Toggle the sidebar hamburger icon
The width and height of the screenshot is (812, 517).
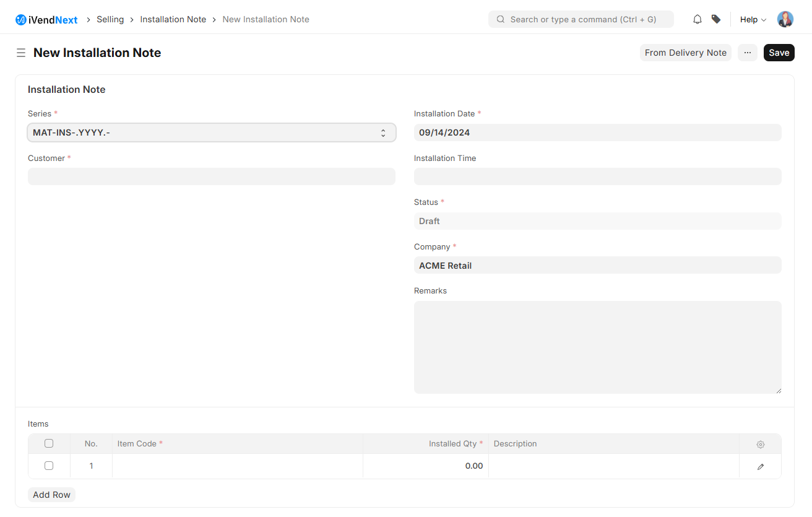tap(21, 53)
